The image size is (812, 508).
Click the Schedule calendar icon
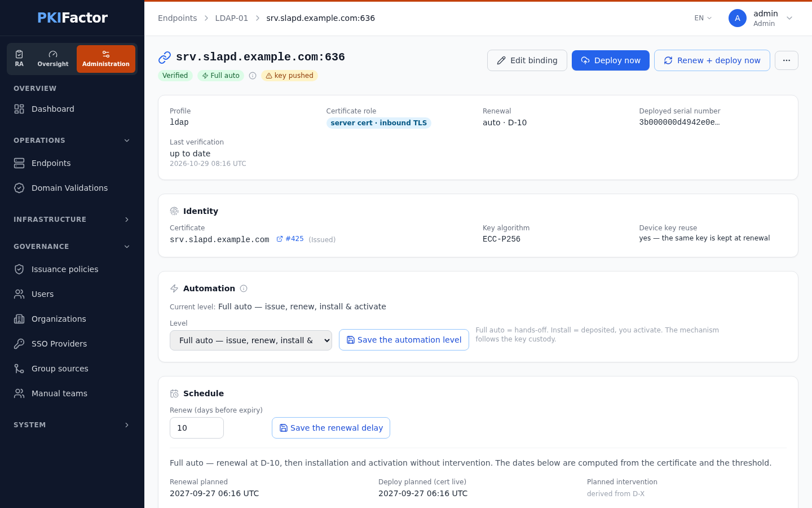point(174,393)
